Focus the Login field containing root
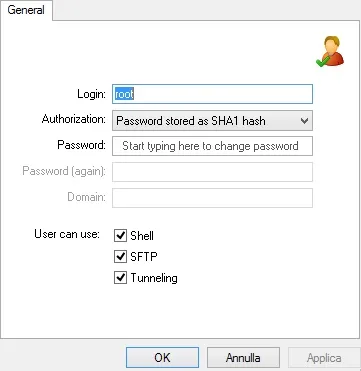The image size is (361, 371). tap(212, 94)
